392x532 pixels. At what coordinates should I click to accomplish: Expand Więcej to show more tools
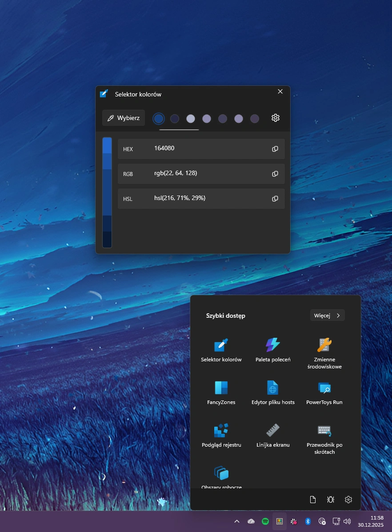(327, 316)
